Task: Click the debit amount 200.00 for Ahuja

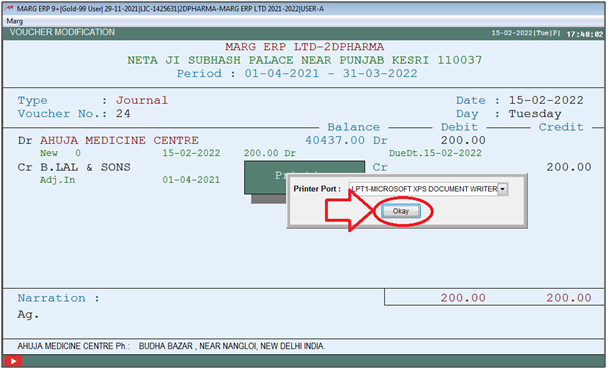Action: [463, 140]
